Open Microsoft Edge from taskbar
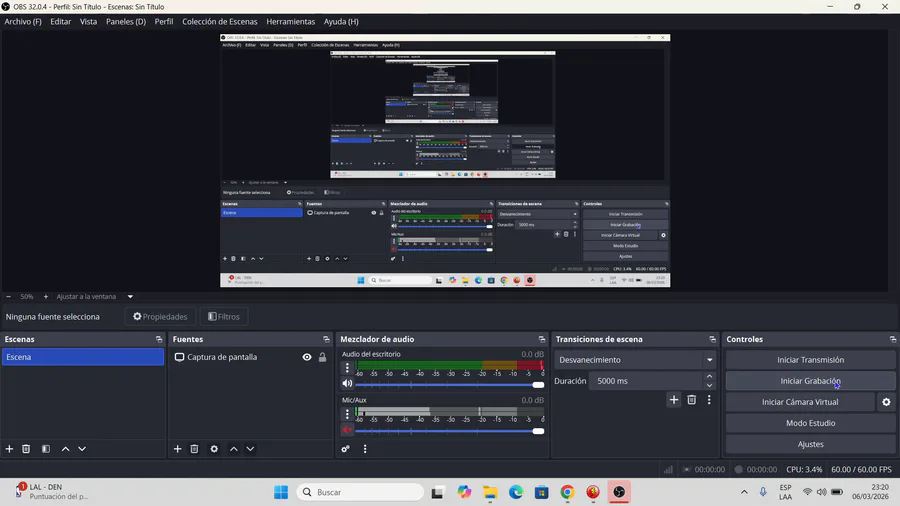The height and width of the screenshot is (506, 900). point(515,492)
